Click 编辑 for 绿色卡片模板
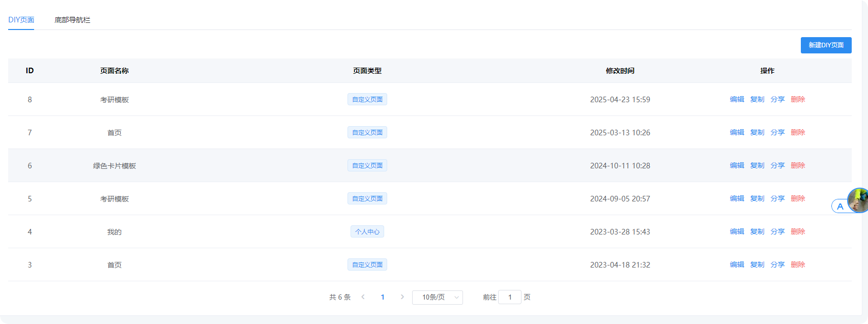This screenshot has width=868, height=324. click(x=737, y=165)
